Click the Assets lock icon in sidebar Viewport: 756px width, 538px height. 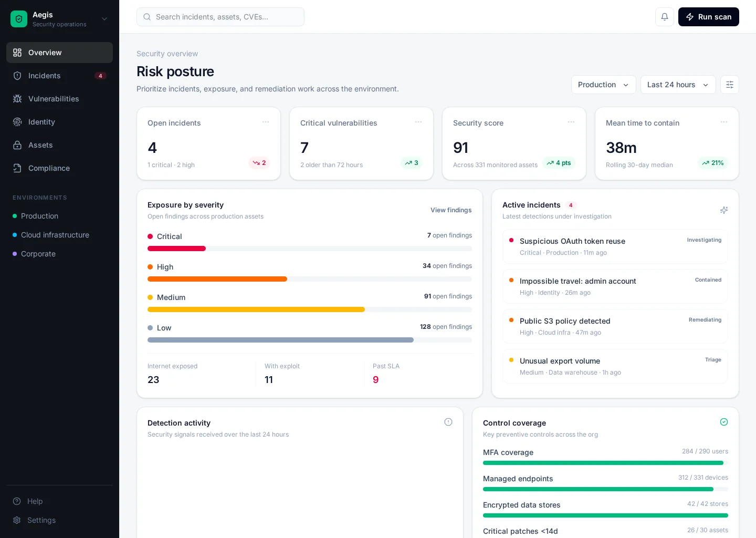point(17,145)
